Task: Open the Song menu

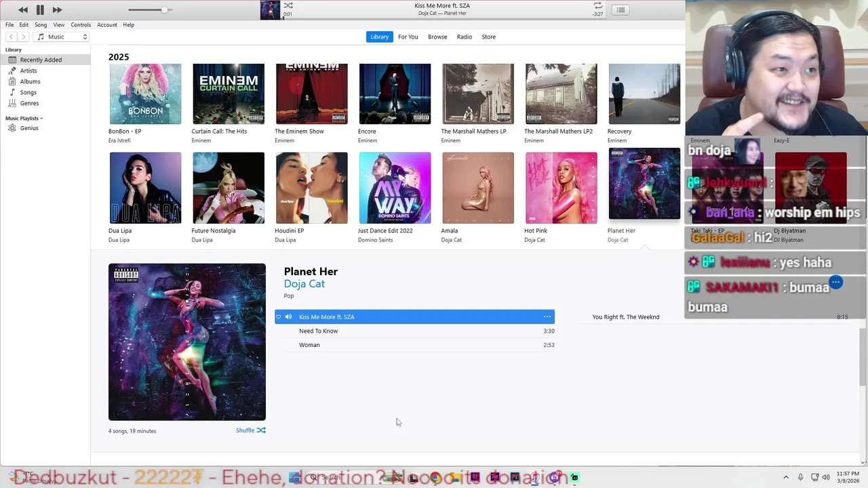Action: 41,24
